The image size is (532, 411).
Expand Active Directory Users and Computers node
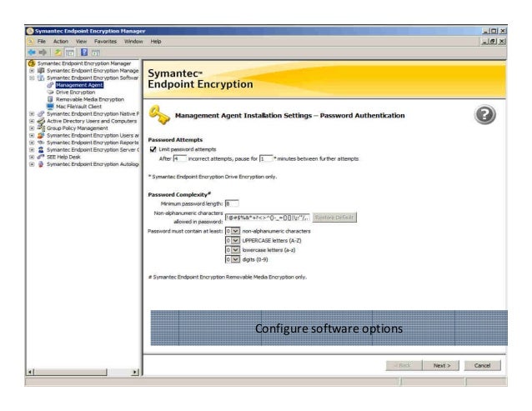[32, 121]
